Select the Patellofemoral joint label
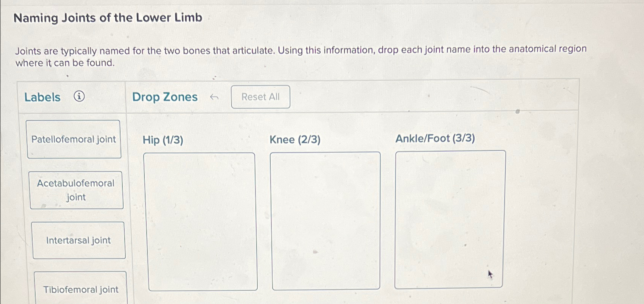Viewport: 644px width, 304px height. coord(74,139)
